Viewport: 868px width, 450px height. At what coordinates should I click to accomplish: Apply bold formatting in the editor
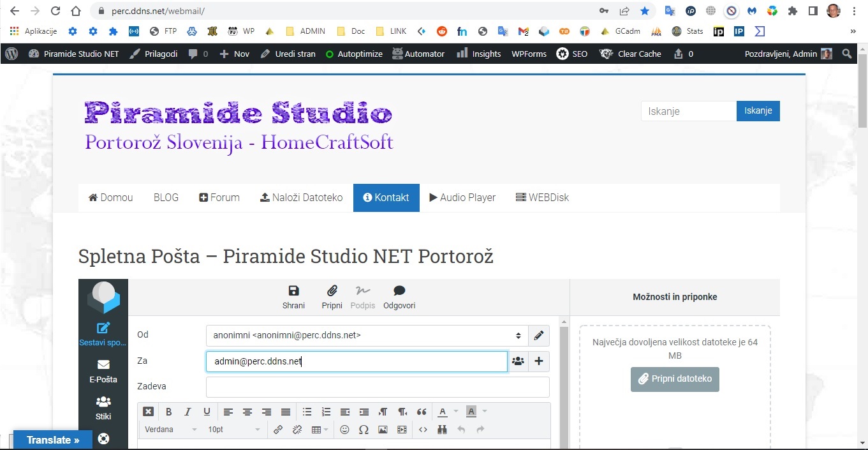pos(169,412)
